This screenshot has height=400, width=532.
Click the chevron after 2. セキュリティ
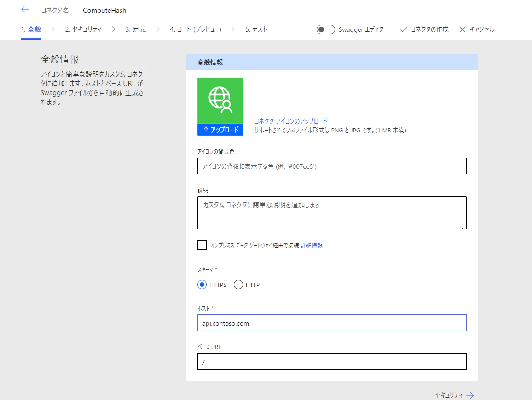tap(113, 29)
